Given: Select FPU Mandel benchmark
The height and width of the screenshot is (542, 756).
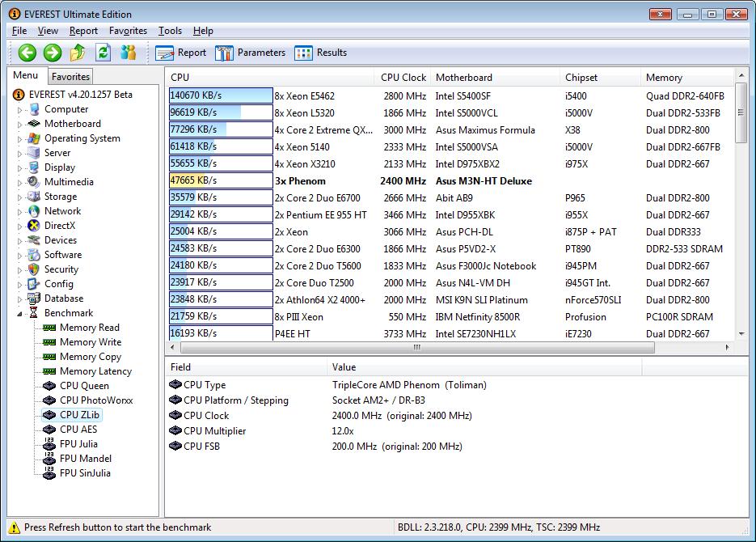Looking at the screenshot, I should pos(86,459).
